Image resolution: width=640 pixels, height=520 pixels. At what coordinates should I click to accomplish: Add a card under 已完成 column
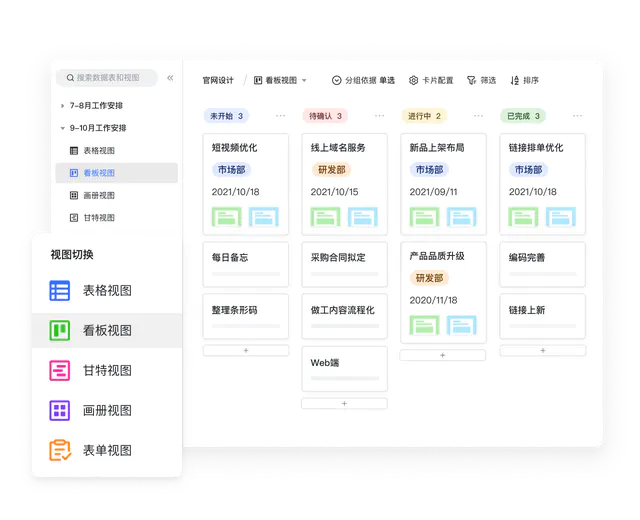tap(542, 351)
